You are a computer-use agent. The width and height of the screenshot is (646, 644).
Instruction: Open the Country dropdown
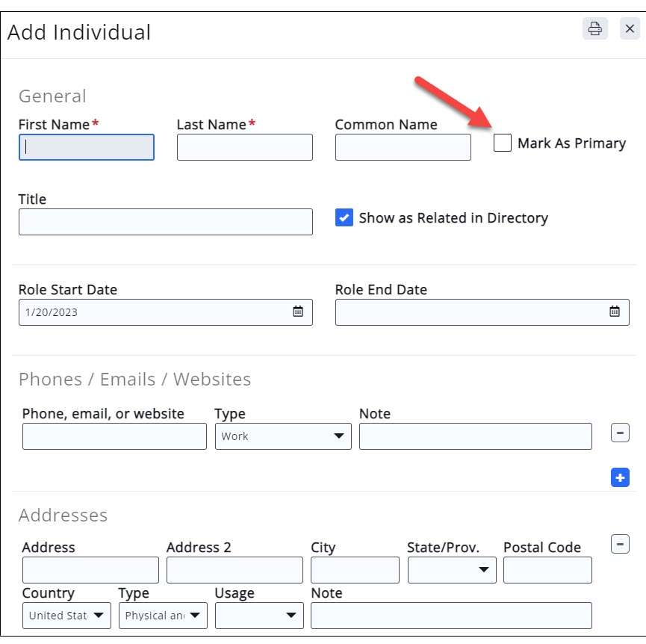(66, 616)
